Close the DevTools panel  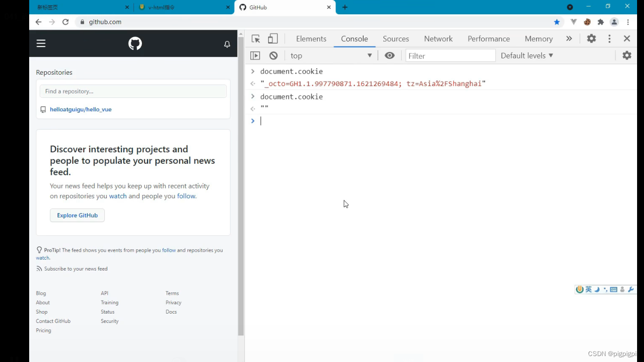pos(627,39)
